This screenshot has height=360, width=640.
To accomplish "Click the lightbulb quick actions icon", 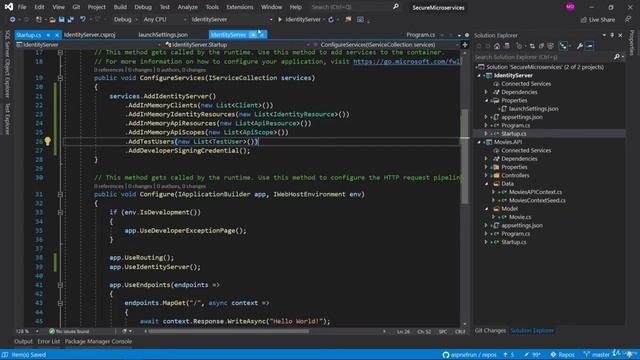I will pos(48,141).
